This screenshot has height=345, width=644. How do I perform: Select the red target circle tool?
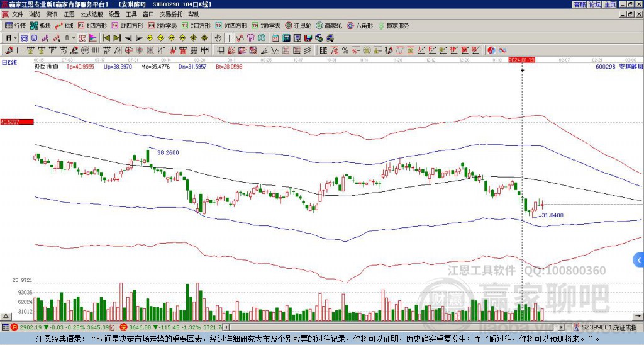(128, 50)
